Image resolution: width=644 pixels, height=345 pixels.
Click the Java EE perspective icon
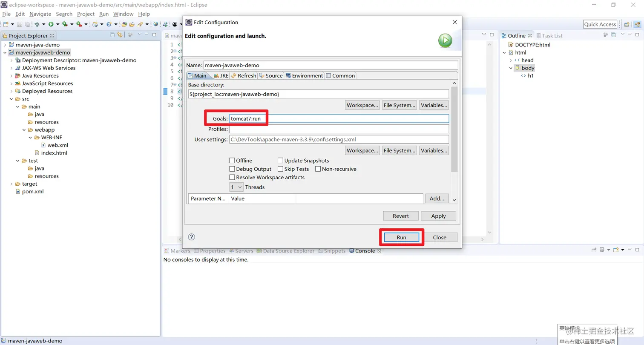pos(637,24)
